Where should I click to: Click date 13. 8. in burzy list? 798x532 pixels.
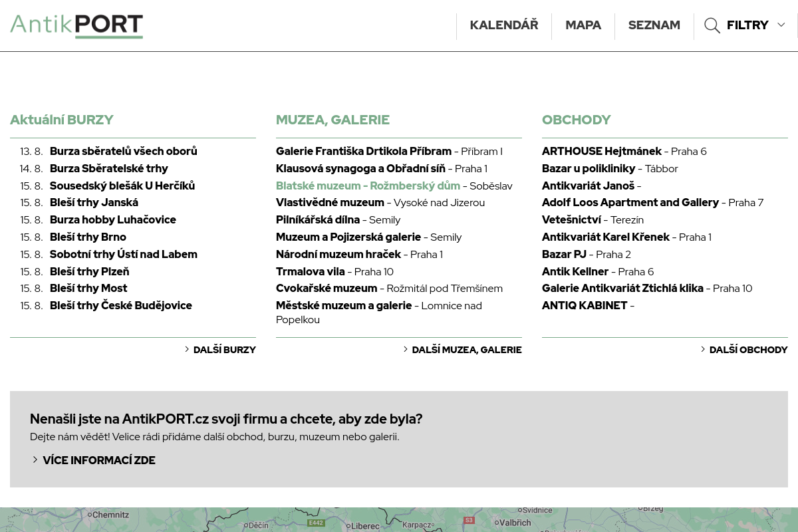(x=31, y=151)
